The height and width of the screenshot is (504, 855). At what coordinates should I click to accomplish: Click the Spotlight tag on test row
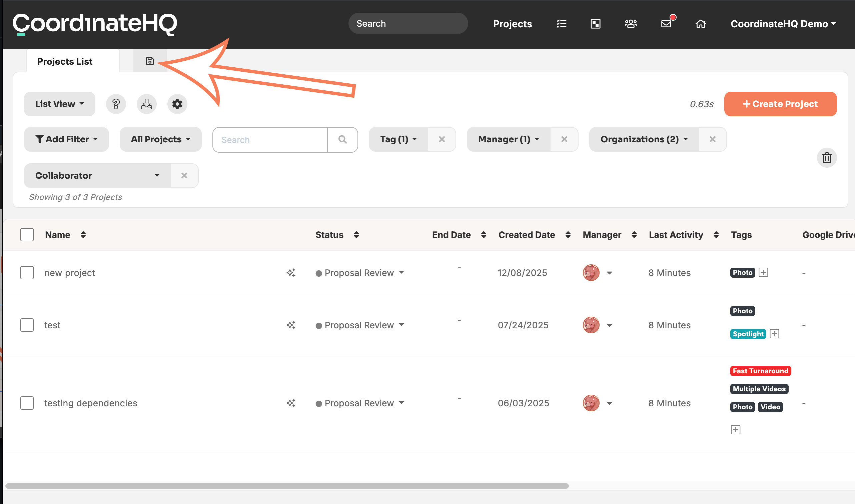pos(748,334)
